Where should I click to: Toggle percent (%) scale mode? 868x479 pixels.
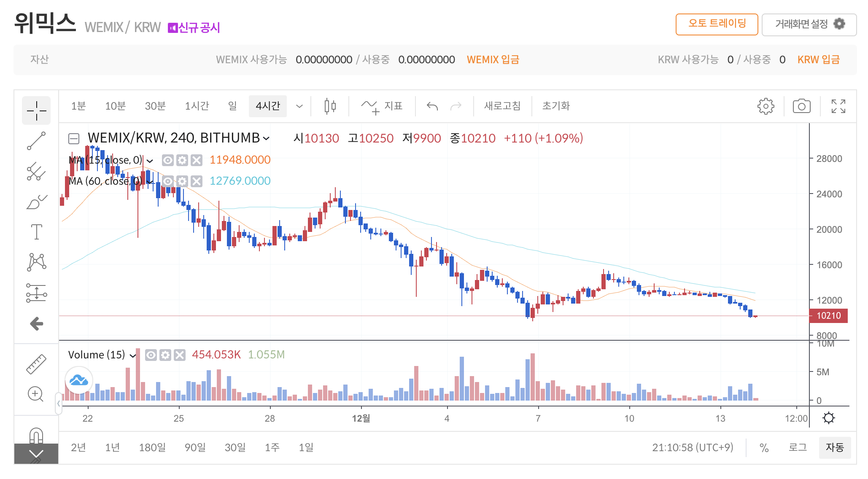(764, 448)
